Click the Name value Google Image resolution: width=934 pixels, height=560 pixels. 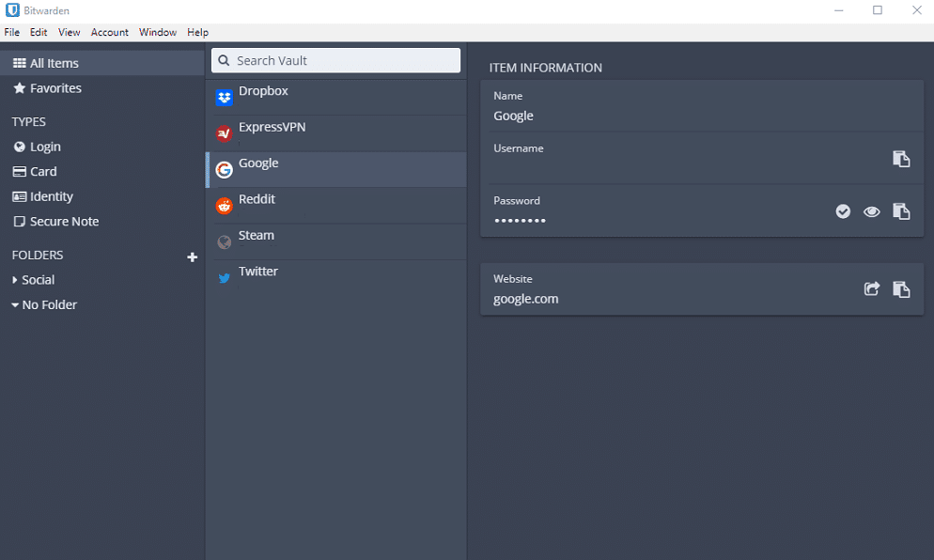point(513,117)
